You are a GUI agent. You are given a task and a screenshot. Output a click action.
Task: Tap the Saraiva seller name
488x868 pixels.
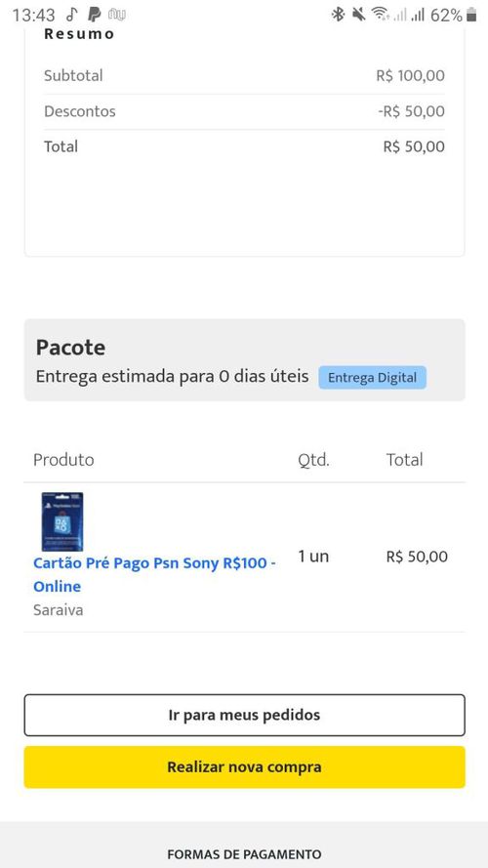[59, 610]
